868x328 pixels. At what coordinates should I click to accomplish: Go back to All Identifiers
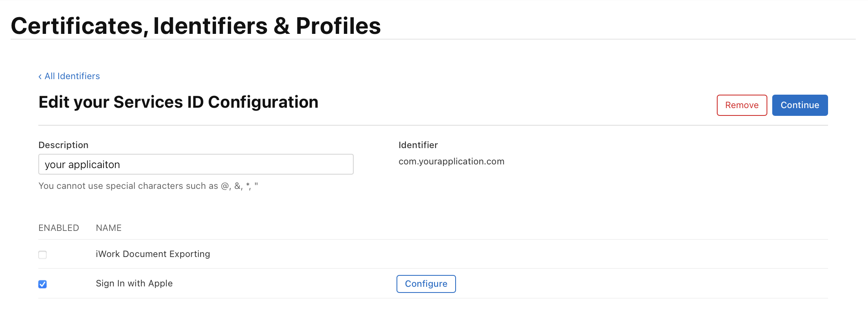(x=72, y=76)
